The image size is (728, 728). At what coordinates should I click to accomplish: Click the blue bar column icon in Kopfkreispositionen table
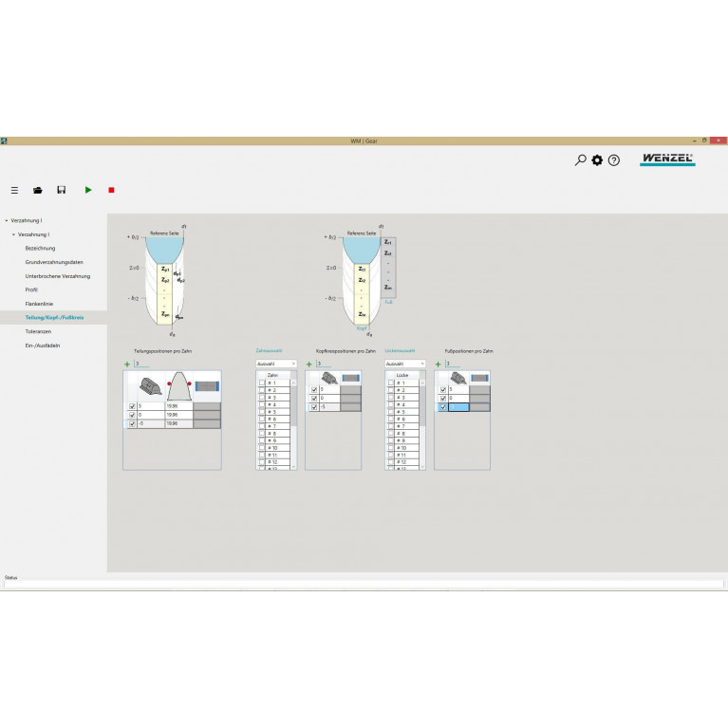[x=350, y=379]
